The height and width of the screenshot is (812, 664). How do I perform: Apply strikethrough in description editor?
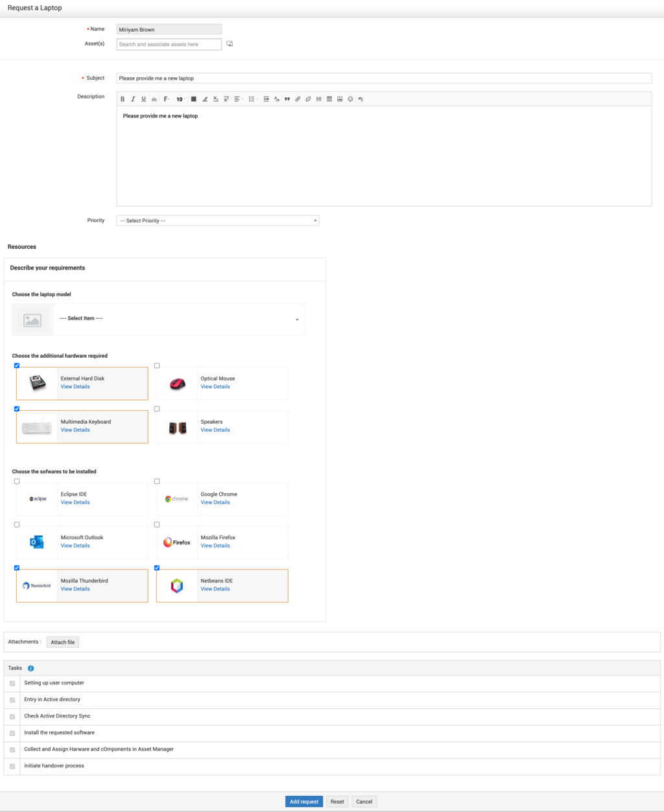(154, 99)
